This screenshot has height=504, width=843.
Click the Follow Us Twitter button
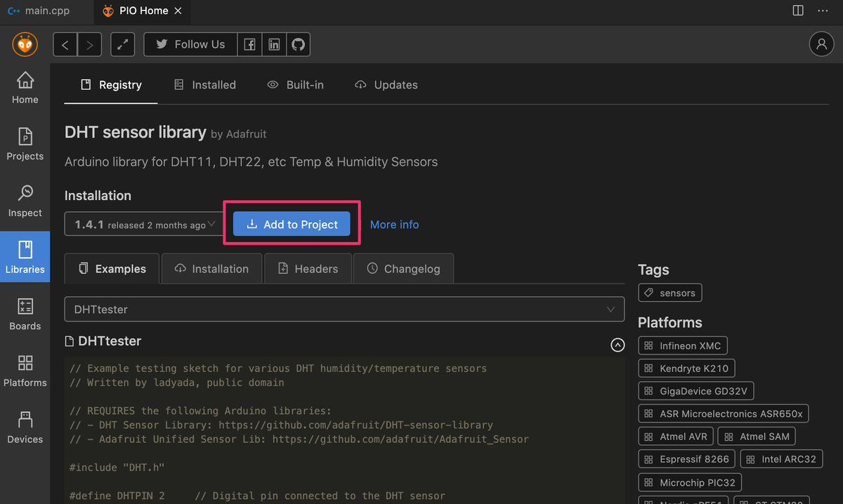[190, 44]
